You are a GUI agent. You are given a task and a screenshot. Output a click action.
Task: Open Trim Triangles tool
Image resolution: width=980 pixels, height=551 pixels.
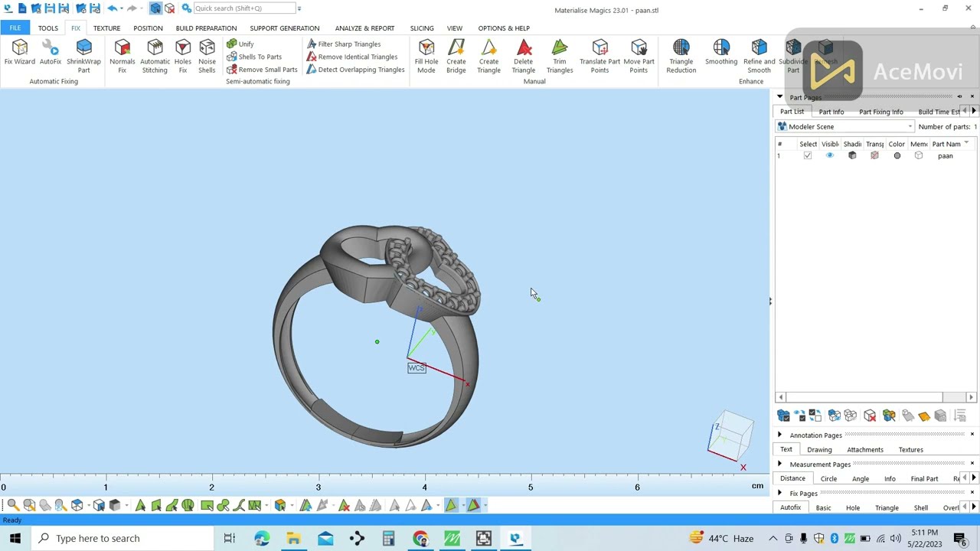[560, 57]
